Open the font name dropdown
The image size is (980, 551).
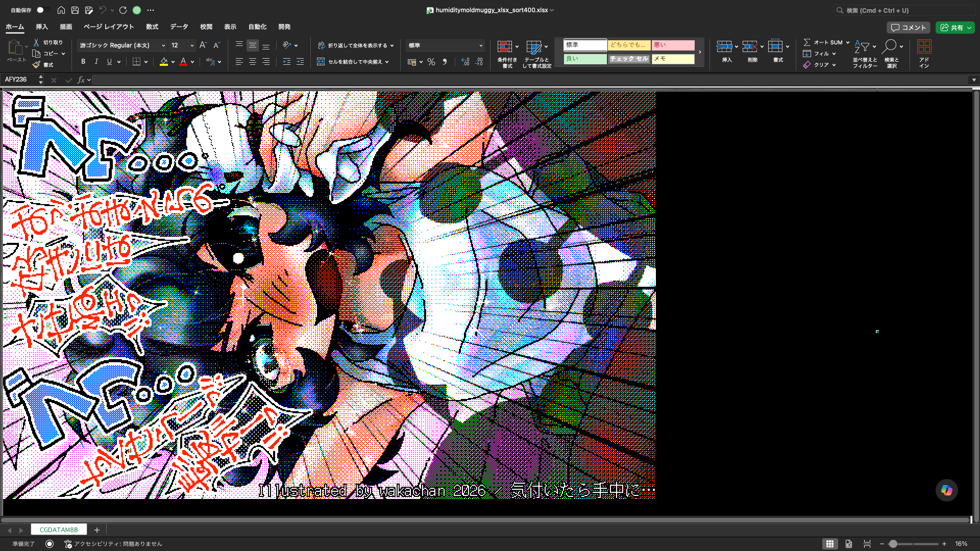coord(163,45)
